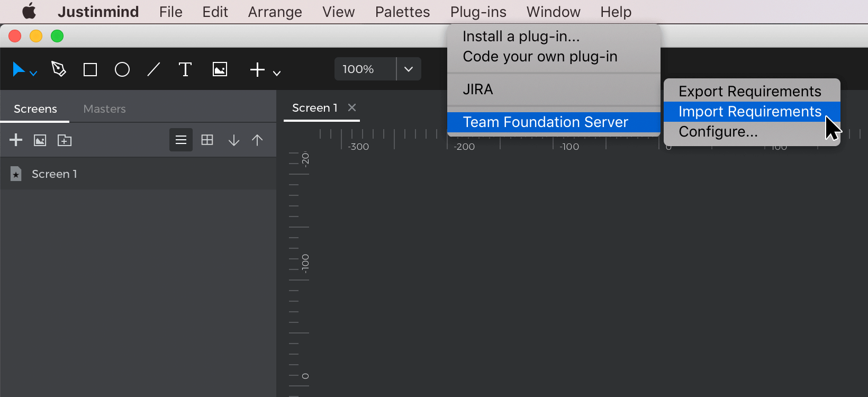Add a new folder in Screens panel
Viewport: 868px width, 397px height.
click(x=65, y=140)
